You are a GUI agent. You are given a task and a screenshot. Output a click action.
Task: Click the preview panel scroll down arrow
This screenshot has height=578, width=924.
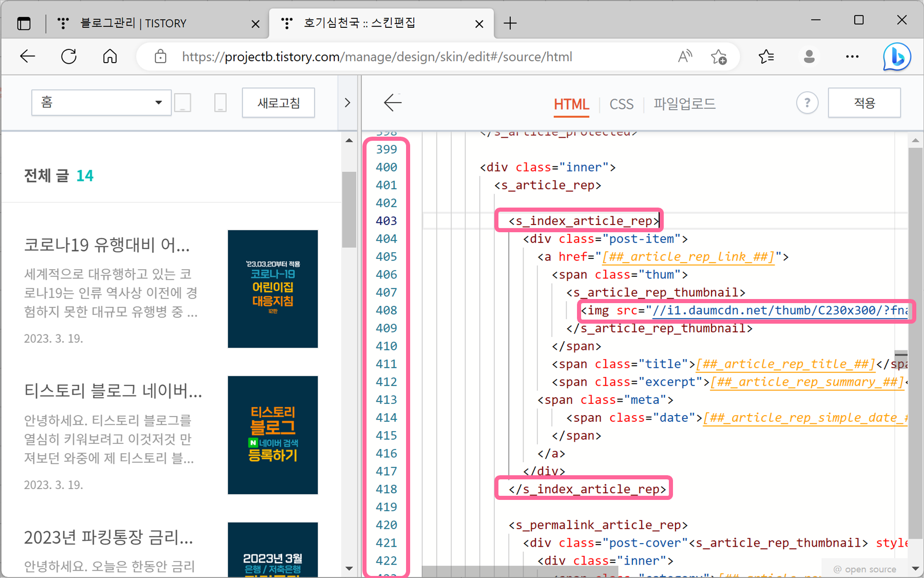(x=349, y=568)
